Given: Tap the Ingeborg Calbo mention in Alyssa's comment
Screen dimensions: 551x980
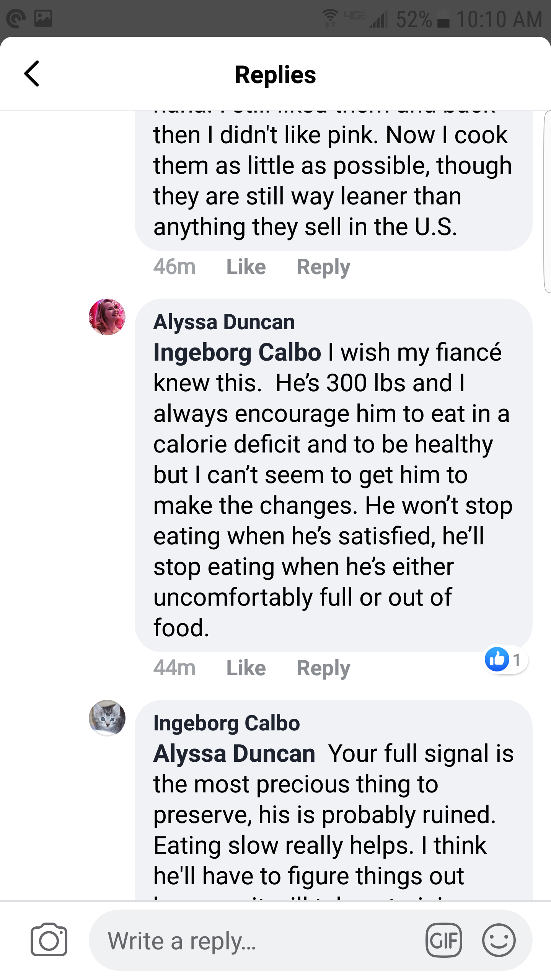Looking at the screenshot, I should (237, 353).
